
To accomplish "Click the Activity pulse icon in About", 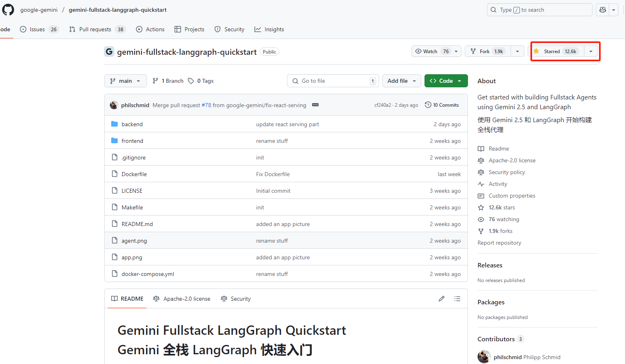I will point(481,184).
